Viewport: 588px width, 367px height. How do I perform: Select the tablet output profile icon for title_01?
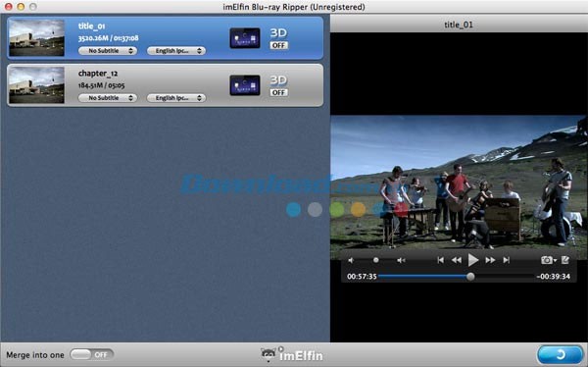pos(245,38)
